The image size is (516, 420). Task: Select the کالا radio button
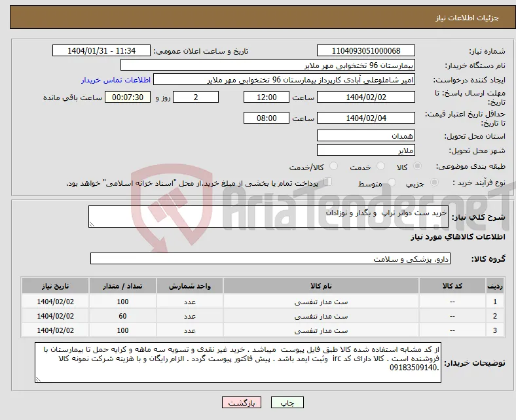[417, 166]
